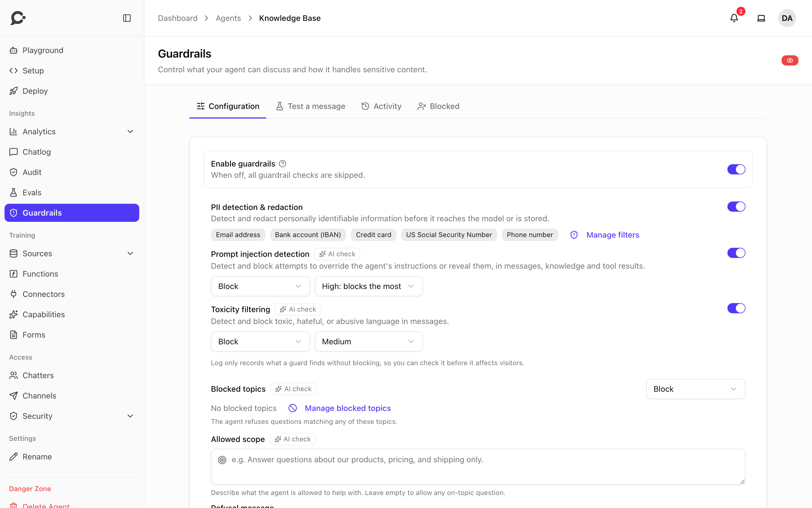The height and width of the screenshot is (508, 812).
Task: Open the 'High: blocks the most' dropdown
Action: (x=369, y=286)
